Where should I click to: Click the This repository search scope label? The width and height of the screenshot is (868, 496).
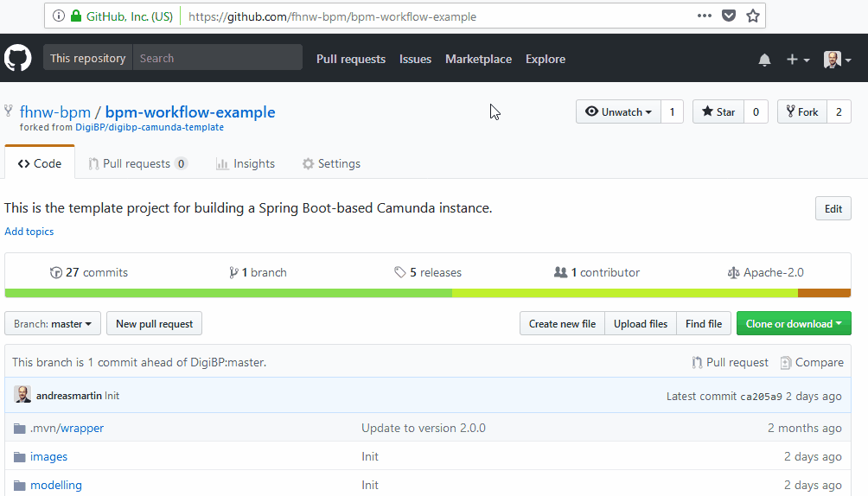87,58
